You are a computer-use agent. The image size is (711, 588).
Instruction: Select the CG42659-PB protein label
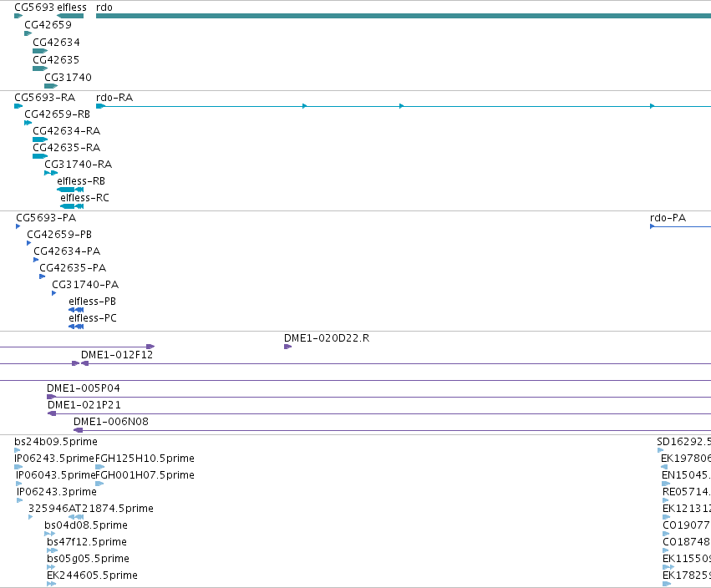[x=59, y=235]
